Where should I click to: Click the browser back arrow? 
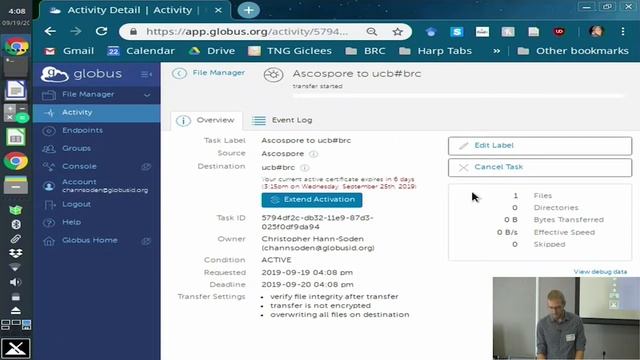coord(50,31)
